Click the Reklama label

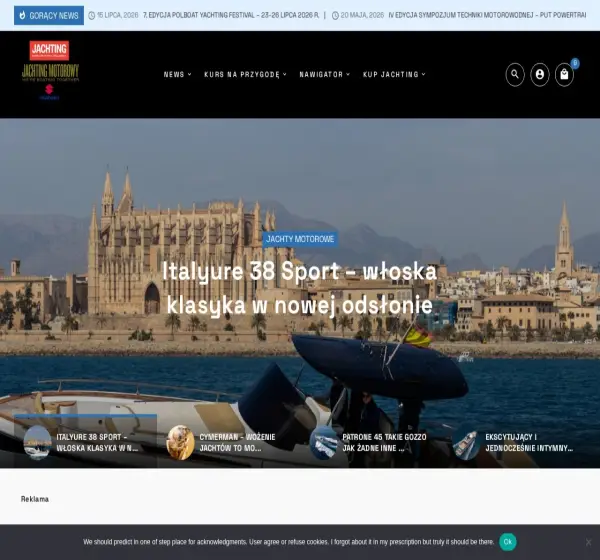35,499
